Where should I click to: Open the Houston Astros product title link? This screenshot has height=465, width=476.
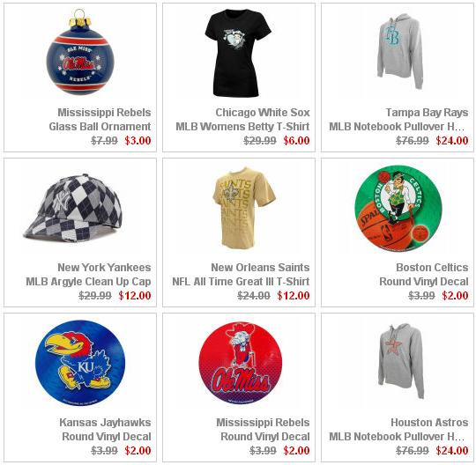coord(398,429)
